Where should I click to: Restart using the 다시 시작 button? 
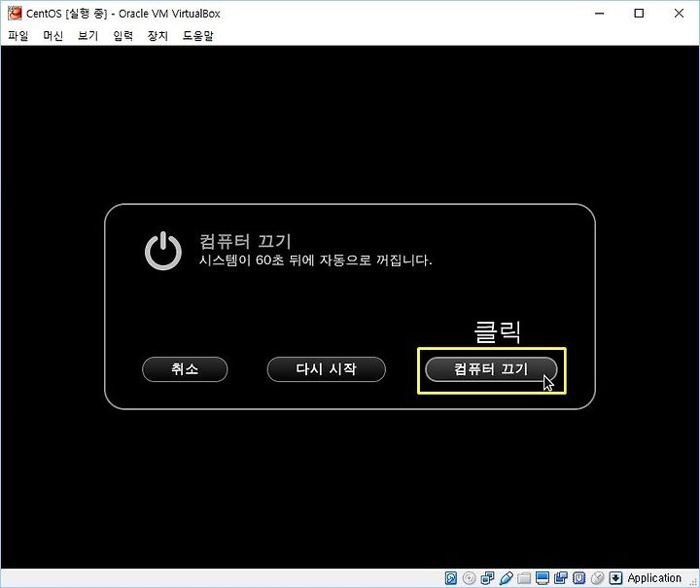pos(327,369)
